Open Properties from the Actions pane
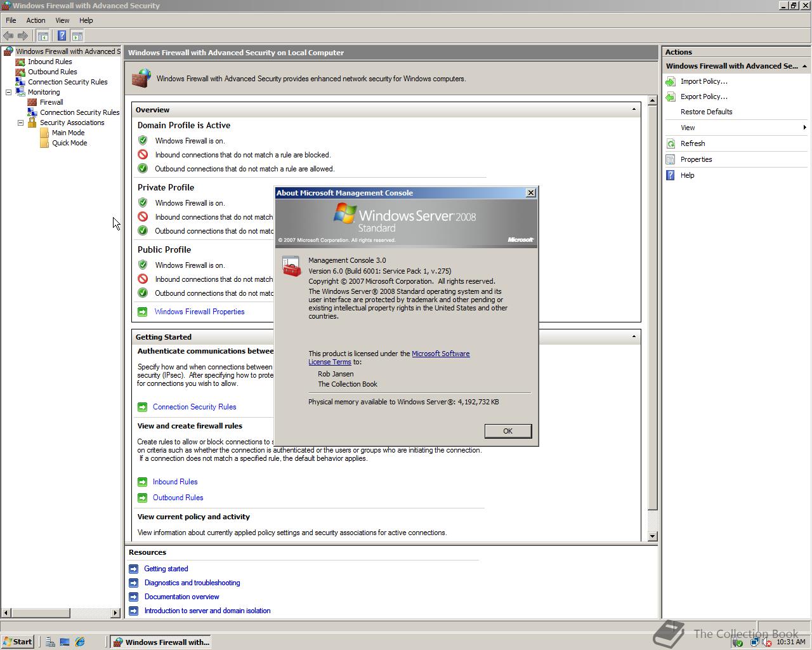 696,159
